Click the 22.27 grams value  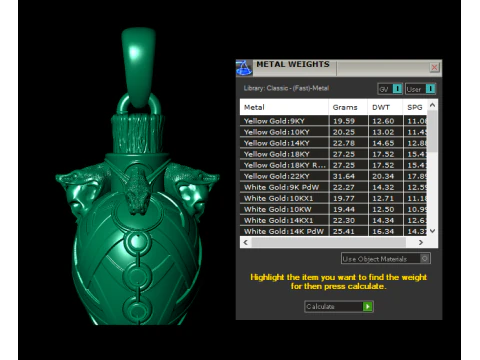344,187
